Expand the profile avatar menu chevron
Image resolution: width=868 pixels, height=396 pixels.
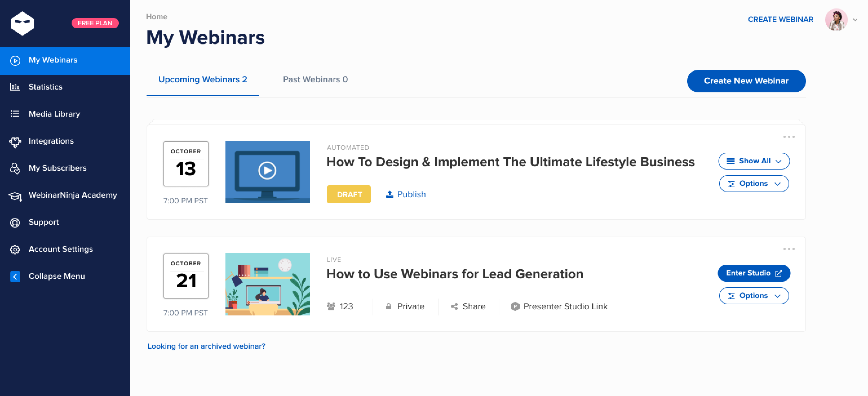855,19
